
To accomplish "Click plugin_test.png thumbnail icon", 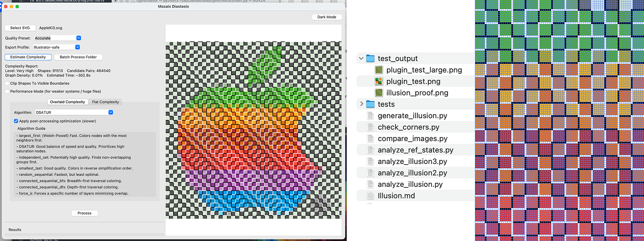I will tap(379, 81).
